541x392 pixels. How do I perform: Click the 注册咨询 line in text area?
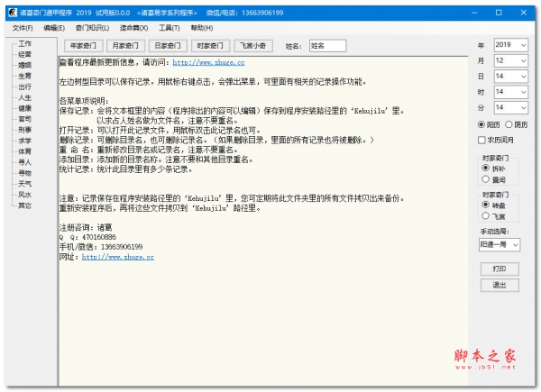click(86, 228)
